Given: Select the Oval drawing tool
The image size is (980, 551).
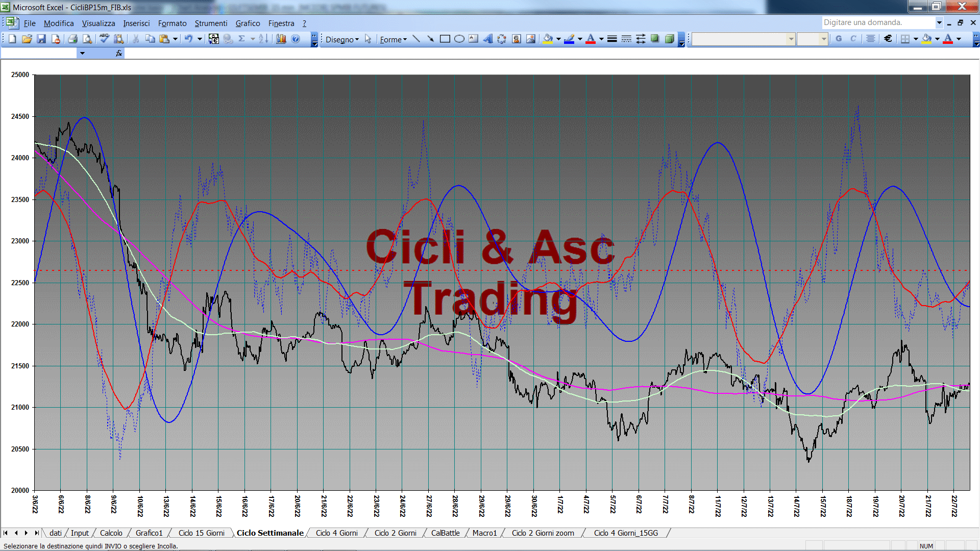Looking at the screenshot, I should pyautogui.click(x=459, y=39).
